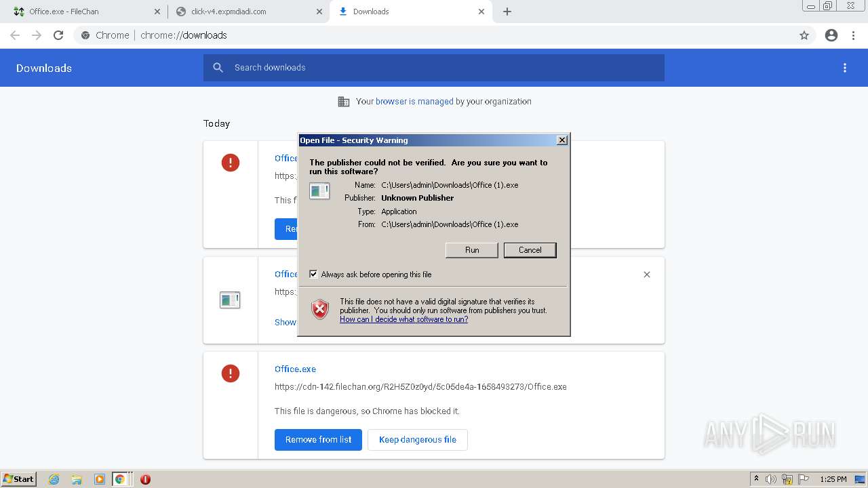
Task: Click the red warning icon of the top Office download
Action: (231, 163)
